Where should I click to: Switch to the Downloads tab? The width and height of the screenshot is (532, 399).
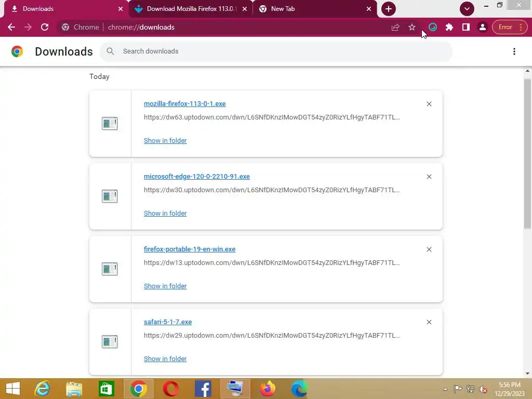point(64,9)
